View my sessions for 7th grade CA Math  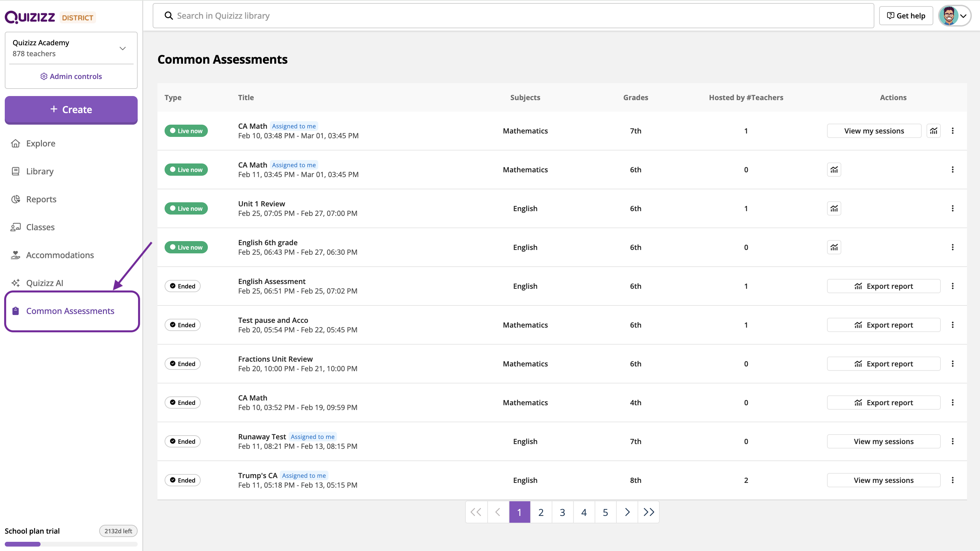tap(874, 131)
